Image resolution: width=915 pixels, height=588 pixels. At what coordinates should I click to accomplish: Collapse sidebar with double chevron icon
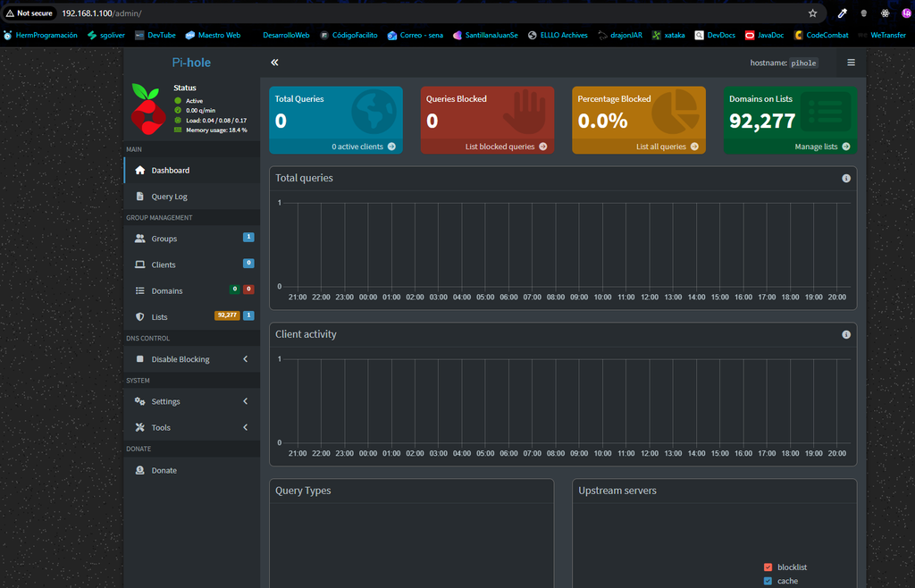pyautogui.click(x=275, y=63)
